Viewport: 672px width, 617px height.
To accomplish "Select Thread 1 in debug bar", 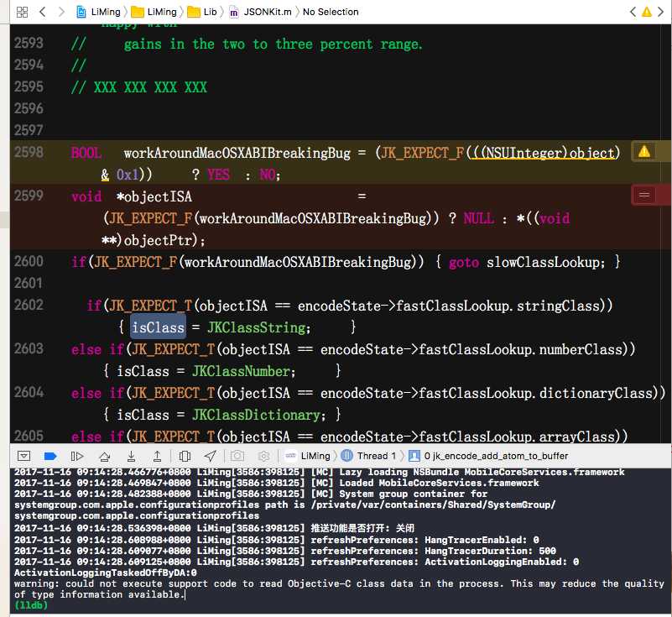I will click(x=368, y=456).
